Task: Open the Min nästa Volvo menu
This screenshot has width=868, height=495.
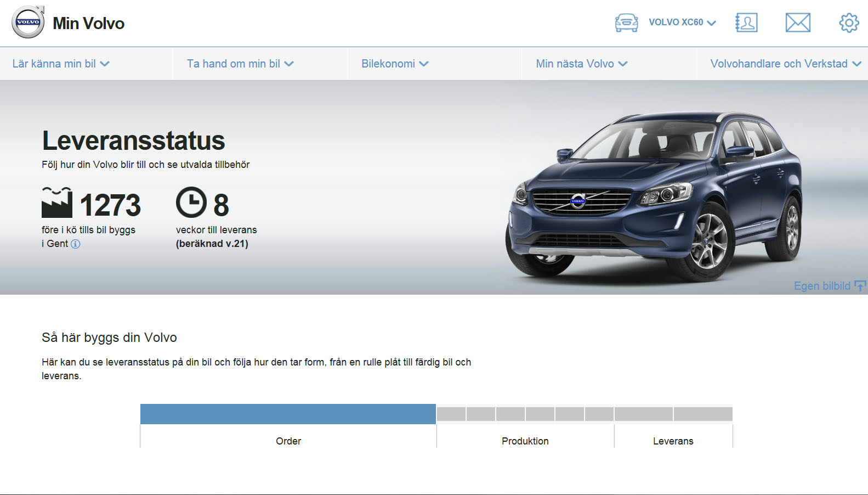Action: coord(581,64)
